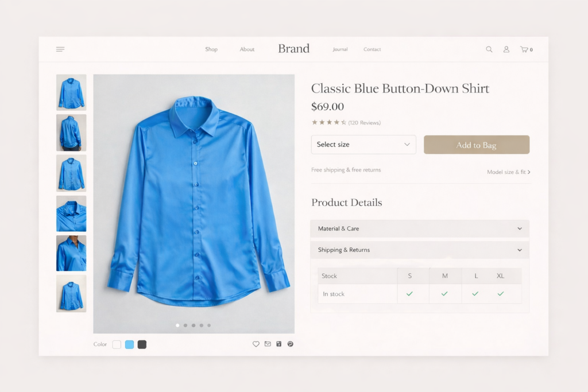The width and height of the screenshot is (588, 392).
Task: Open the Journal menu item
Action: [340, 49]
